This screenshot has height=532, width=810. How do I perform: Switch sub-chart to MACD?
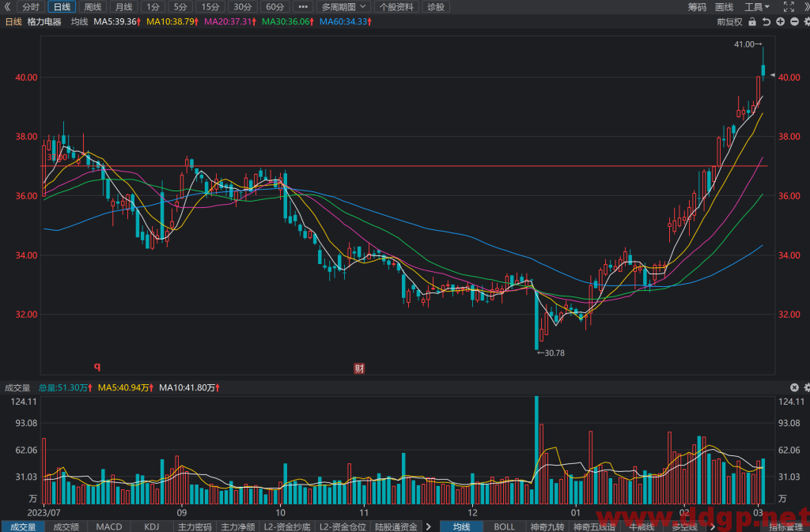[109, 526]
